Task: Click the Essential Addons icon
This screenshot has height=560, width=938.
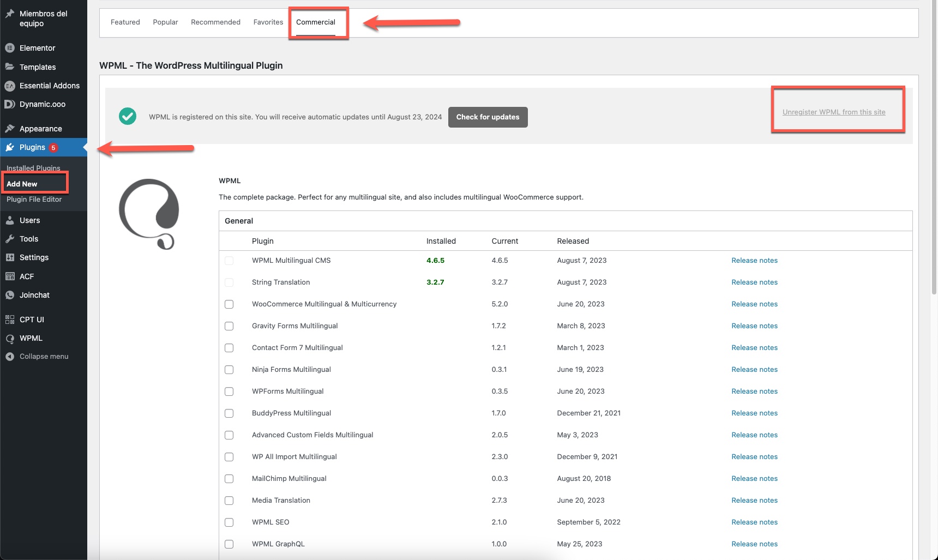Action: click(9, 86)
